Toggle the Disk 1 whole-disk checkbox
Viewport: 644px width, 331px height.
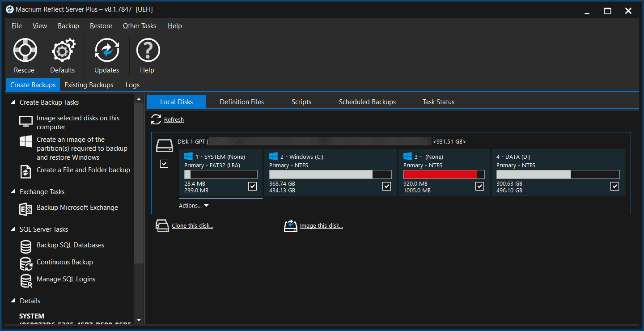point(164,164)
